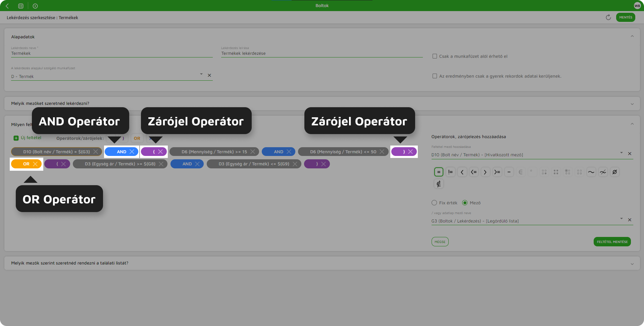This screenshot has height=326, width=644.
Task: Expand the 'szeretnéd rendezni a találati listát' section
Action: [632, 264]
